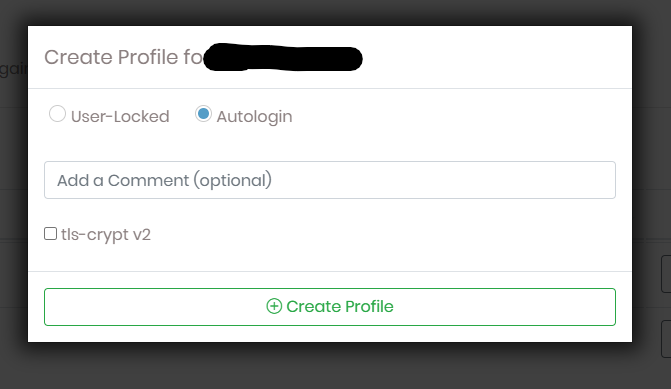Click the plus circle icon in Create Profile
This screenshot has width=671, height=389.
tap(274, 306)
